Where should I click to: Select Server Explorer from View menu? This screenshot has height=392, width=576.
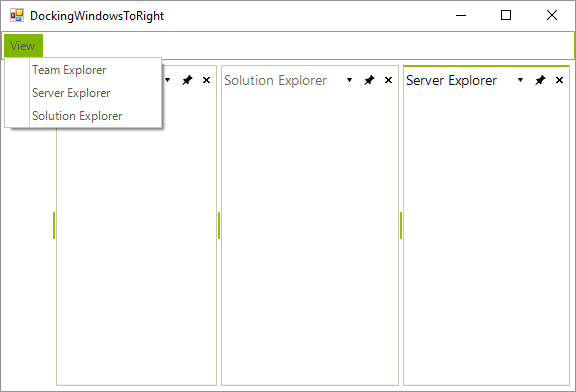coord(83,93)
